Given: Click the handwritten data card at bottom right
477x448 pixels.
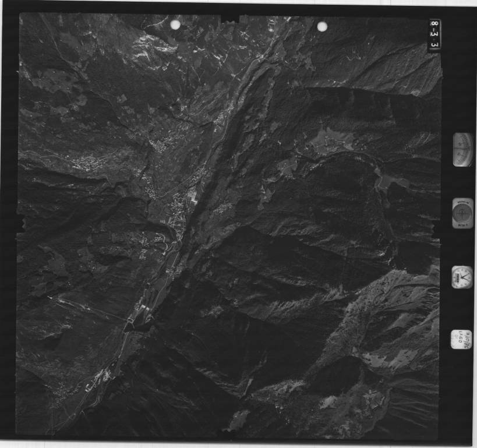Looking at the screenshot, I should click(x=461, y=339).
